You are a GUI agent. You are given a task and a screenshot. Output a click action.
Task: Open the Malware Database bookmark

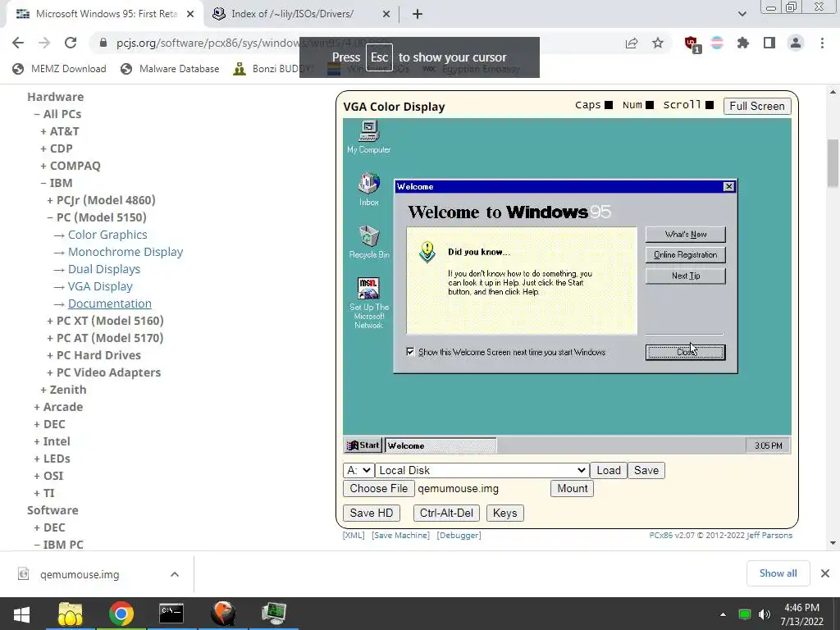tap(170, 69)
